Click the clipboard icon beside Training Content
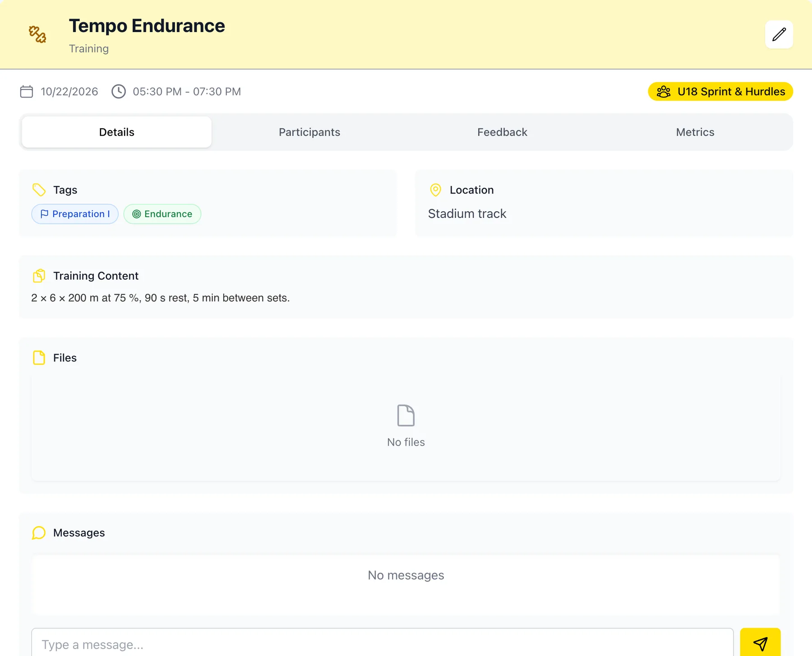 [x=39, y=276]
